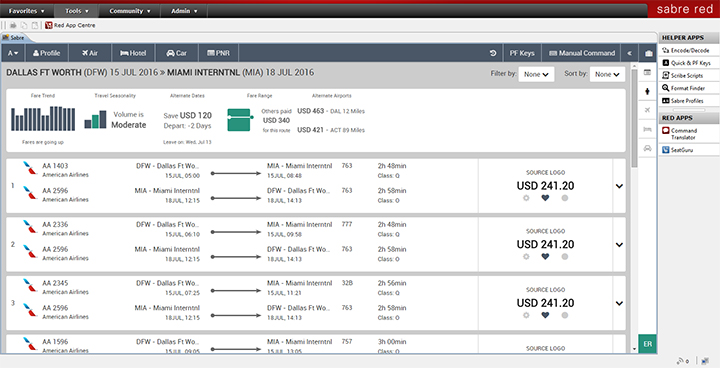Switch to the Hotel tab
This screenshot has width=720, height=368.
pyautogui.click(x=133, y=53)
